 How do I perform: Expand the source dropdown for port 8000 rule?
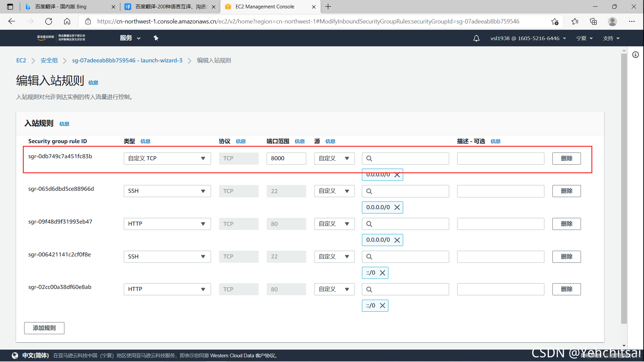pos(334,159)
